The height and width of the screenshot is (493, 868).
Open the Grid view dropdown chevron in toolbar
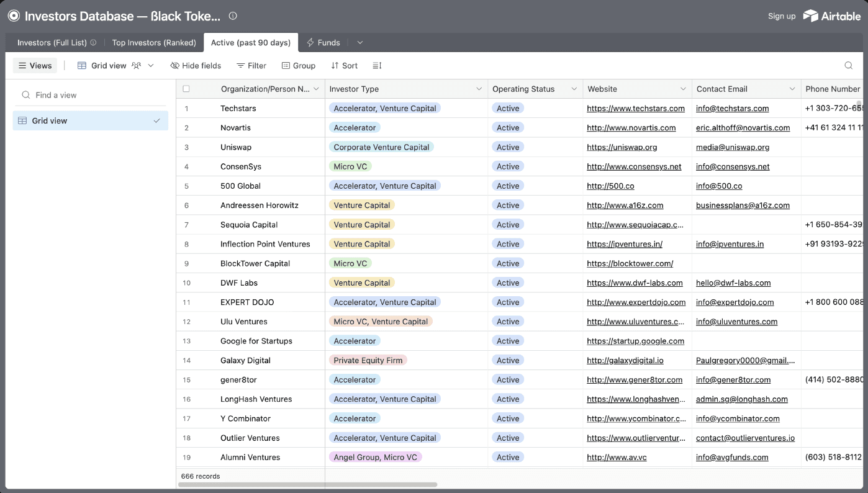151,66
